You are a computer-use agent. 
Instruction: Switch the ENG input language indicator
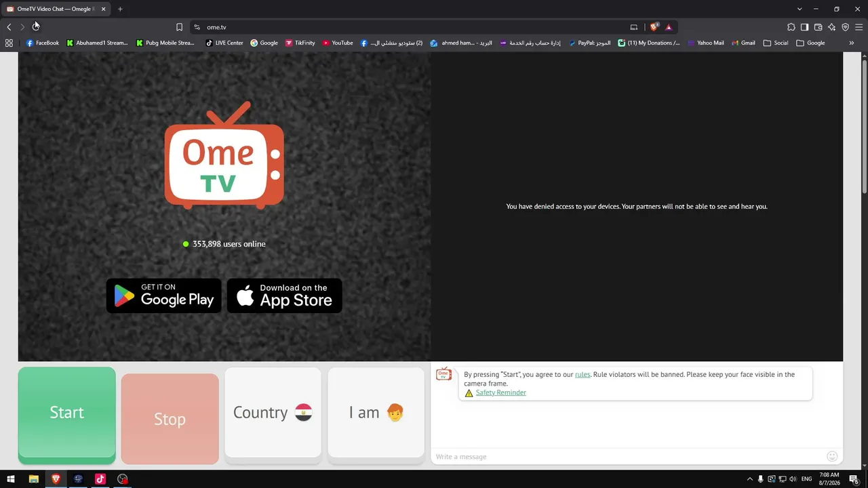[807, 479]
